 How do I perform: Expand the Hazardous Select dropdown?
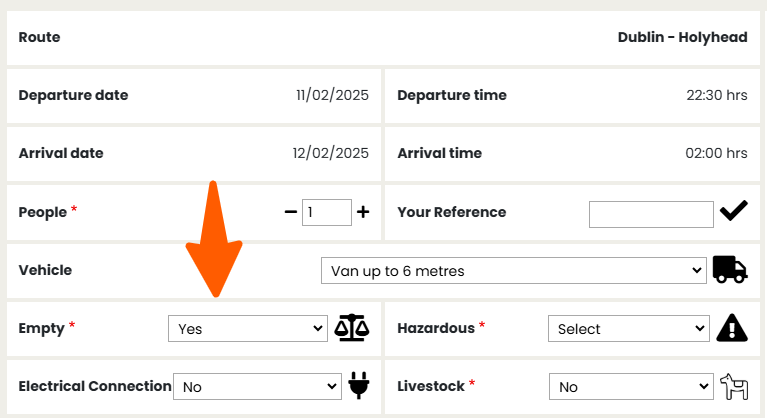[x=629, y=329]
